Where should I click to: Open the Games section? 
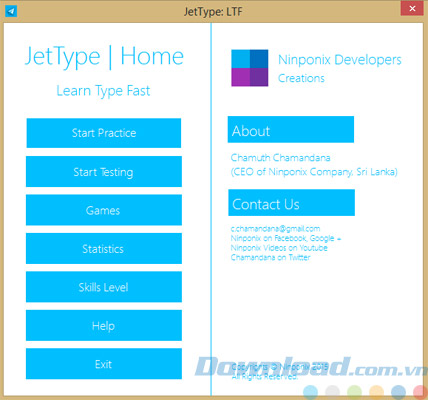click(x=104, y=210)
